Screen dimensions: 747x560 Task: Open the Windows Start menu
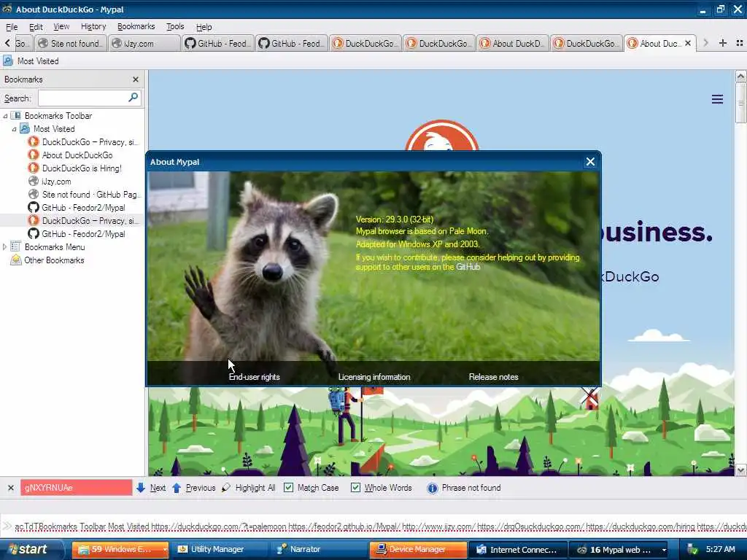click(x=31, y=550)
